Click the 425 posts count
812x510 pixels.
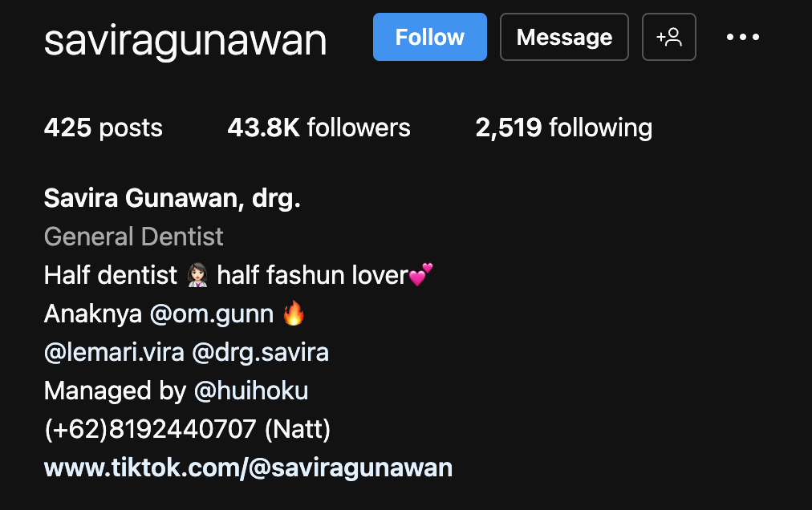pyautogui.click(x=104, y=127)
